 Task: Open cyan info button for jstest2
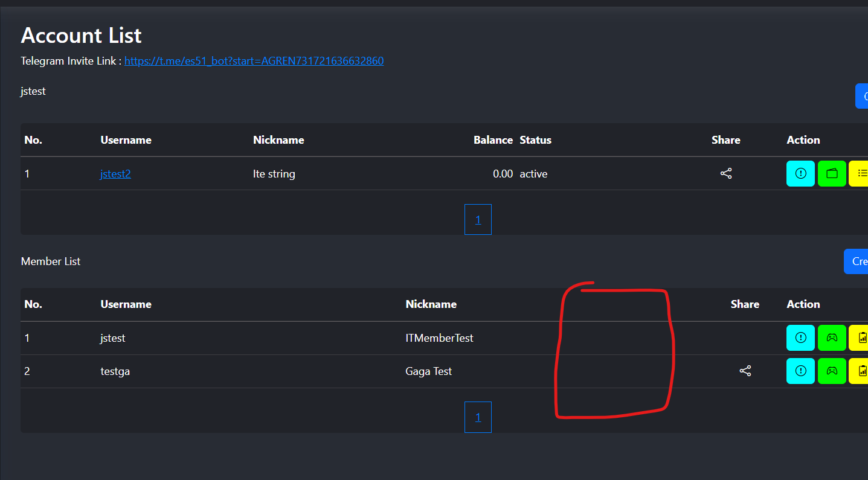(x=800, y=174)
